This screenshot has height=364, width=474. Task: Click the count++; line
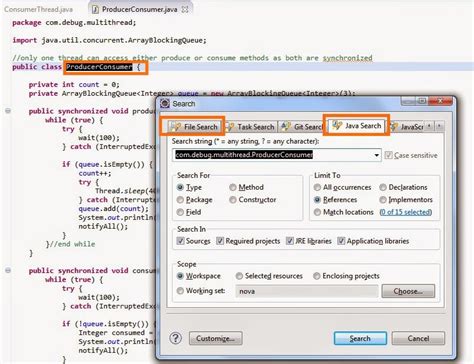point(95,173)
